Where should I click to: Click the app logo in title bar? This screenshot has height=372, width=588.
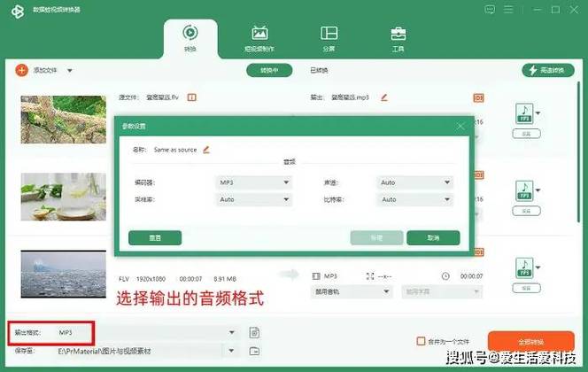(x=17, y=12)
